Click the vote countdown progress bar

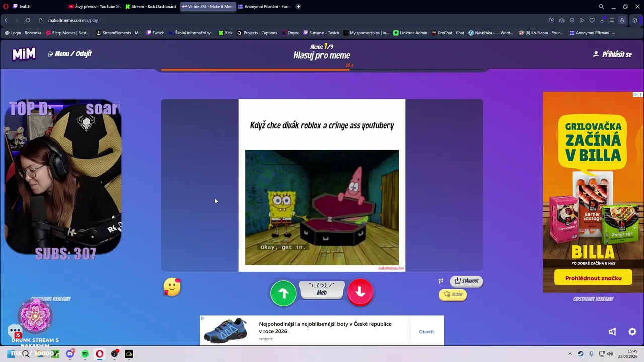pos(322,70)
